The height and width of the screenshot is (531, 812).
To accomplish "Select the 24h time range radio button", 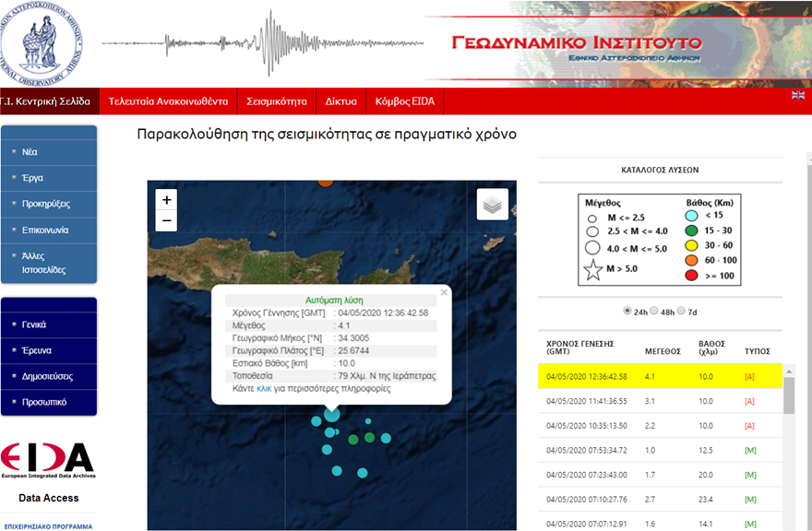I will tap(628, 311).
